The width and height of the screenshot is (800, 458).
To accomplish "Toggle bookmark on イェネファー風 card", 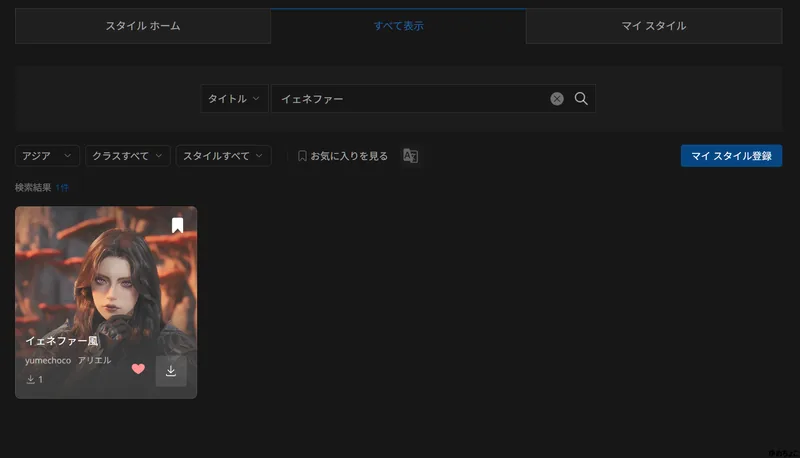I will click(177, 225).
